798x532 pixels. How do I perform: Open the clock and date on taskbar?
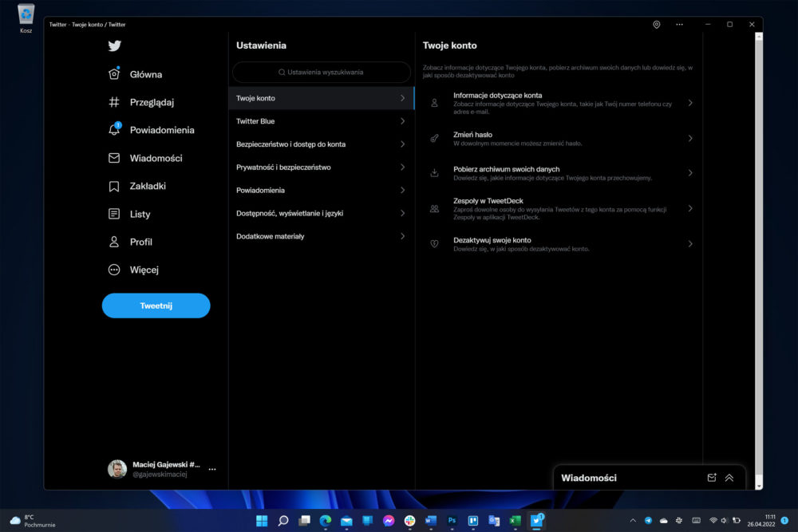[x=760, y=520]
